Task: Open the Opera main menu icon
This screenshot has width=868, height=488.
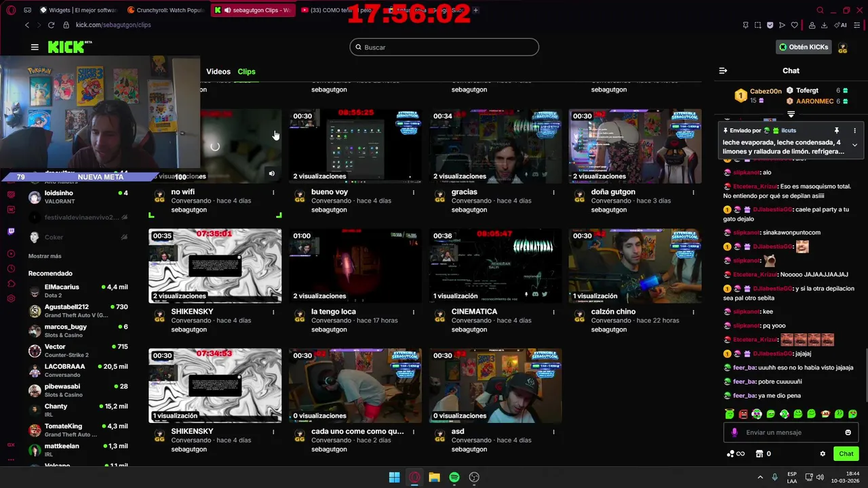Action: point(11,10)
